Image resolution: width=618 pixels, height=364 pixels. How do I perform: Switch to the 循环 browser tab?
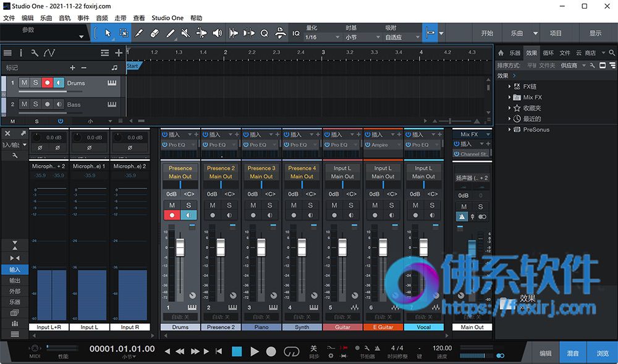pos(548,53)
